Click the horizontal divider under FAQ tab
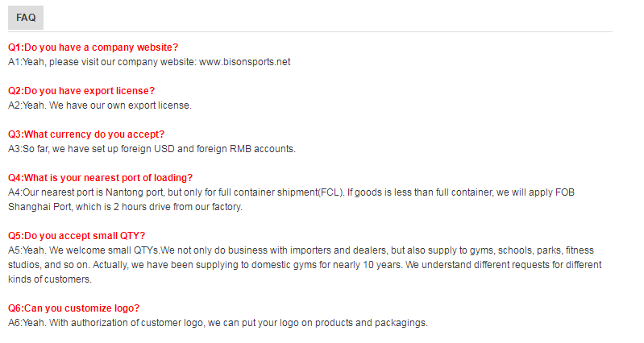 point(310,31)
